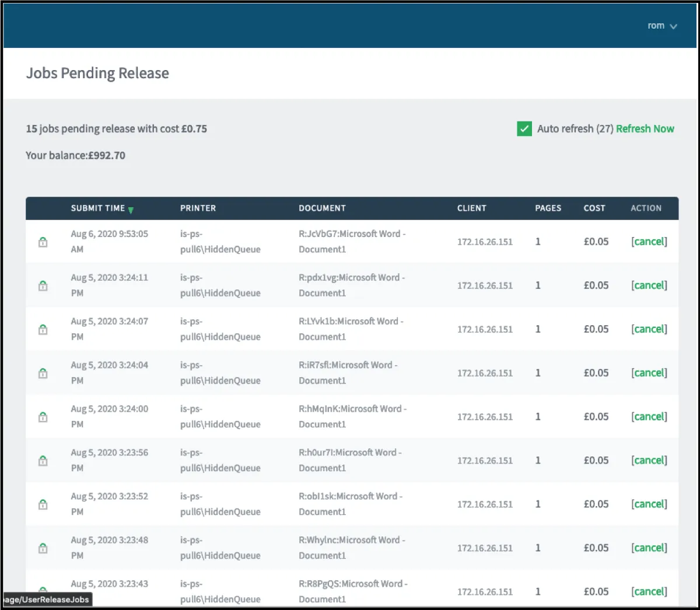Cancel the job with document R:R8PgQS
This screenshot has width=700, height=610.
tap(649, 591)
